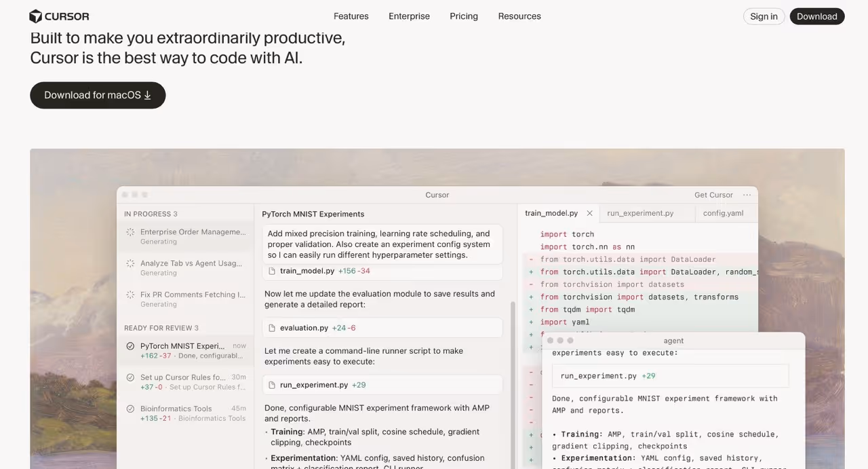Click the READY FOR REVIEW 3 section header
The height and width of the screenshot is (469, 868).
click(x=161, y=328)
